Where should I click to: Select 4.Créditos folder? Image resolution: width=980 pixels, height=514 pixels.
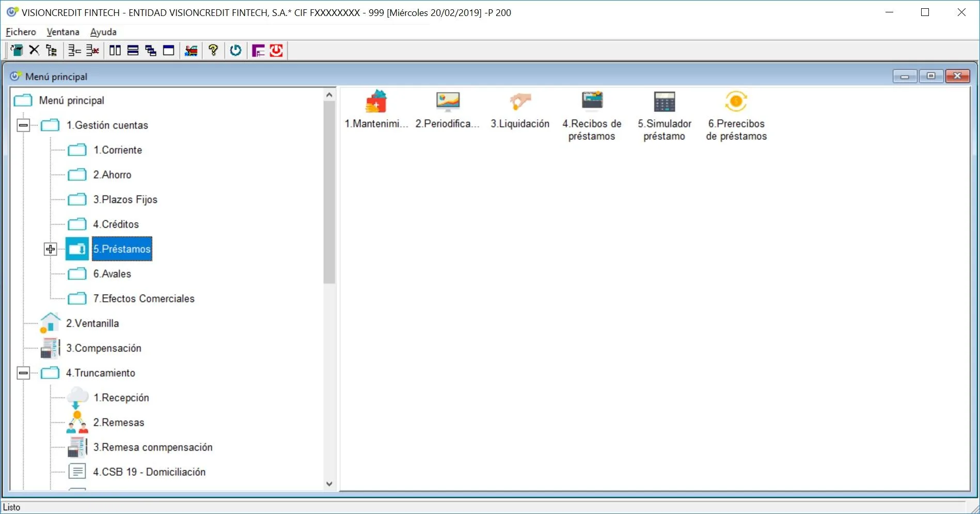click(x=116, y=224)
